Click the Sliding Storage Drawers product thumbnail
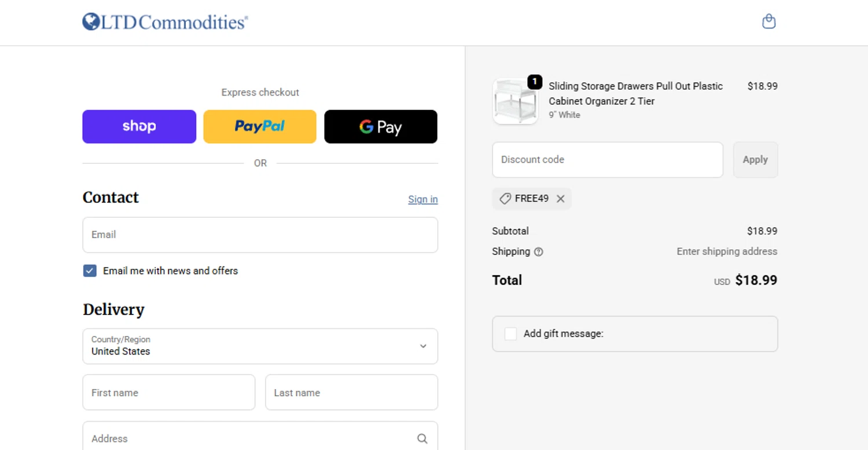 [514, 101]
